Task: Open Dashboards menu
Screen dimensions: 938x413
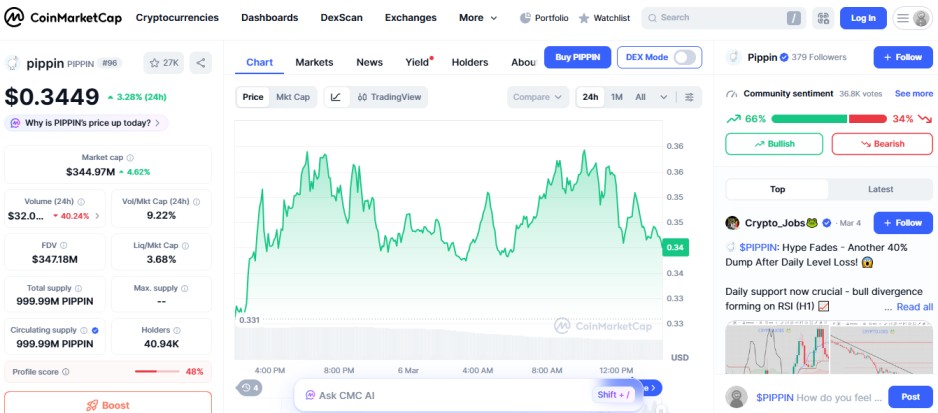Action: tap(270, 18)
